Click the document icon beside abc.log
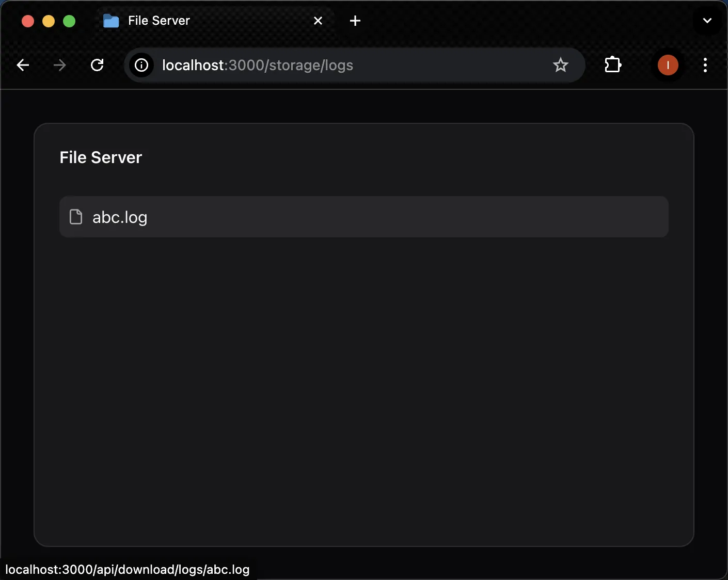The height and width of the screenshot is (580, 728). [76, 217]
